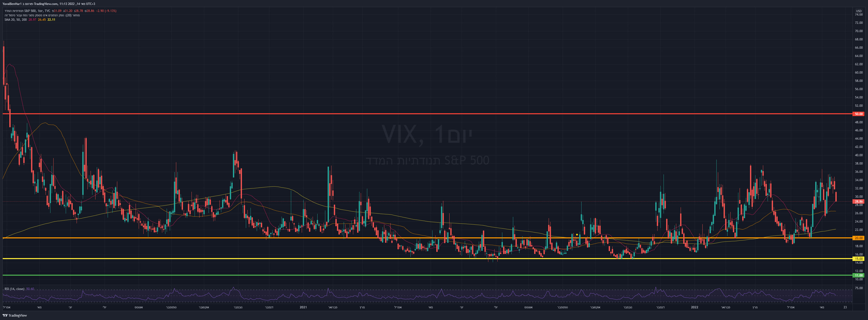Click the -2.90 (-9.13%) change value

coord(106,11)
